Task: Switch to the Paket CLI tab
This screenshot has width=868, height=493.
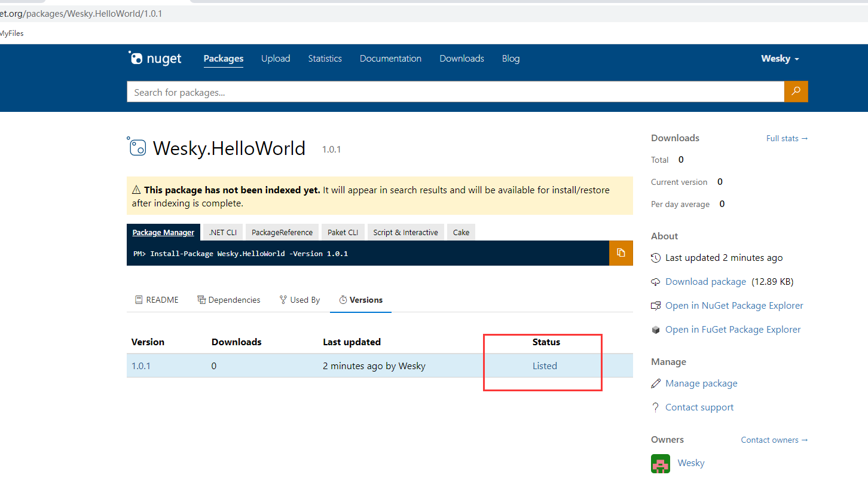Action: point(343,232)
